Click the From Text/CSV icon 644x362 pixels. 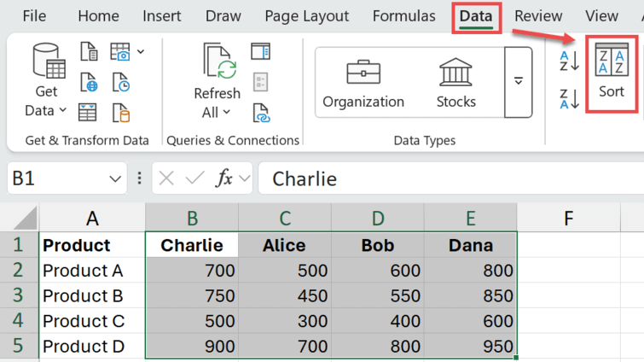[x=89, y=53]
